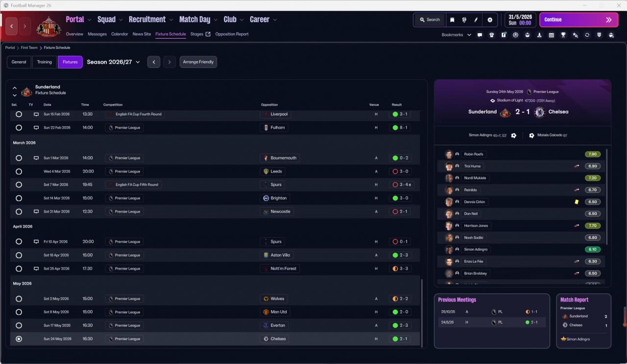This screenshot has width=627, height=364.
Task: Click the shield bookmark icon
Action: (599, 35)
